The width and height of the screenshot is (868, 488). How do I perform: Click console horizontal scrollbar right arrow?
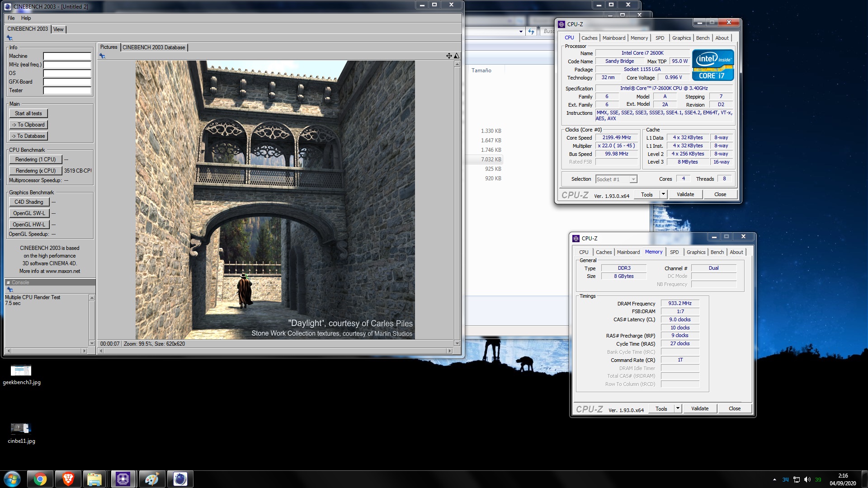click(84, 351)
